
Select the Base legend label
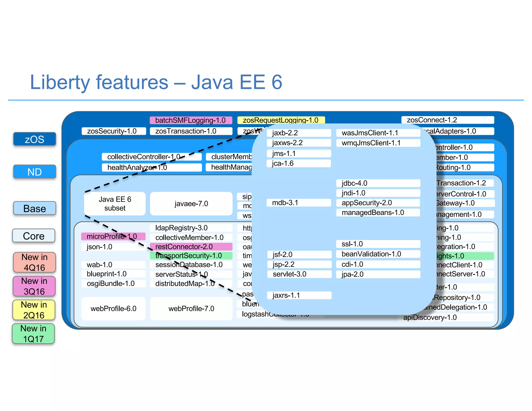tap(35, 208)
